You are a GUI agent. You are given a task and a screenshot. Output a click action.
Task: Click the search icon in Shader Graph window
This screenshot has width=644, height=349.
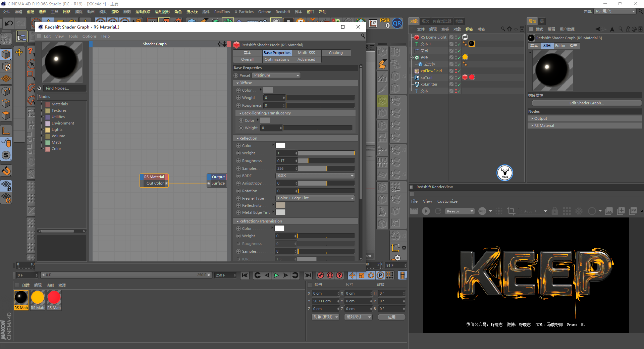click(x=363, y=36)
